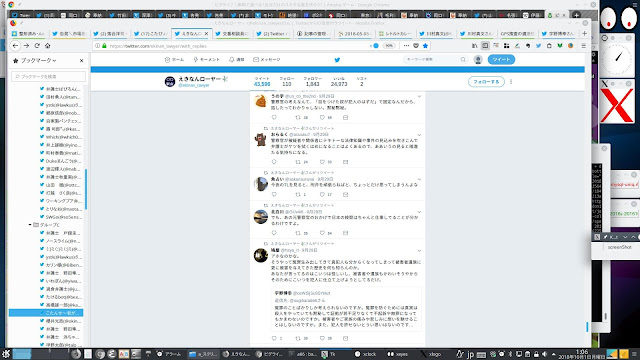Viewport: 640px width, 360px height.
Task: Retweet the おらるく tweet
Action: [298, 162]
